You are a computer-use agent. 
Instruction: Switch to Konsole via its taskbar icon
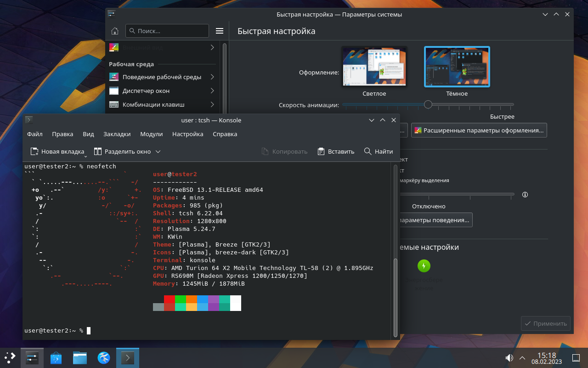coord(127,357)
